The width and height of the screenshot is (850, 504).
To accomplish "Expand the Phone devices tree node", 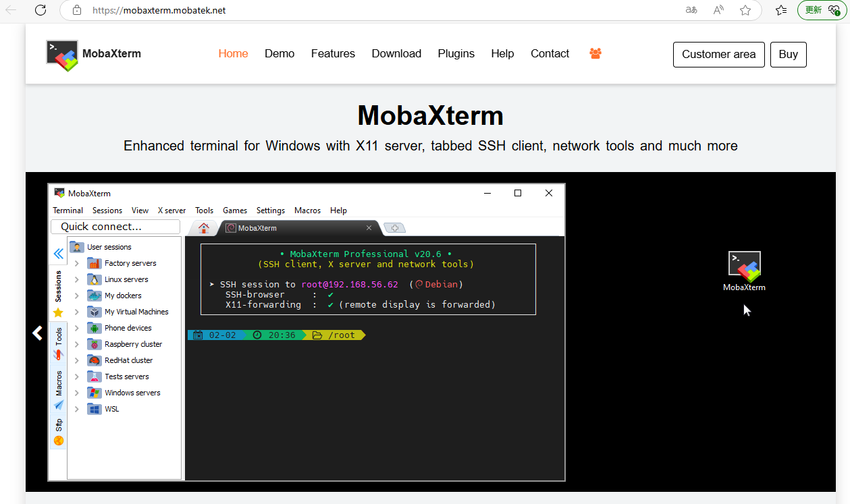I will tap(77, 328).
